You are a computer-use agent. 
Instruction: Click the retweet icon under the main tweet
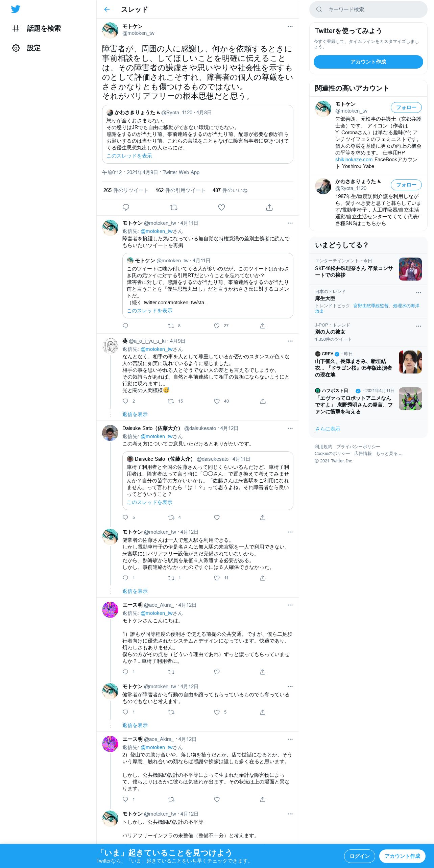point(174,207)
